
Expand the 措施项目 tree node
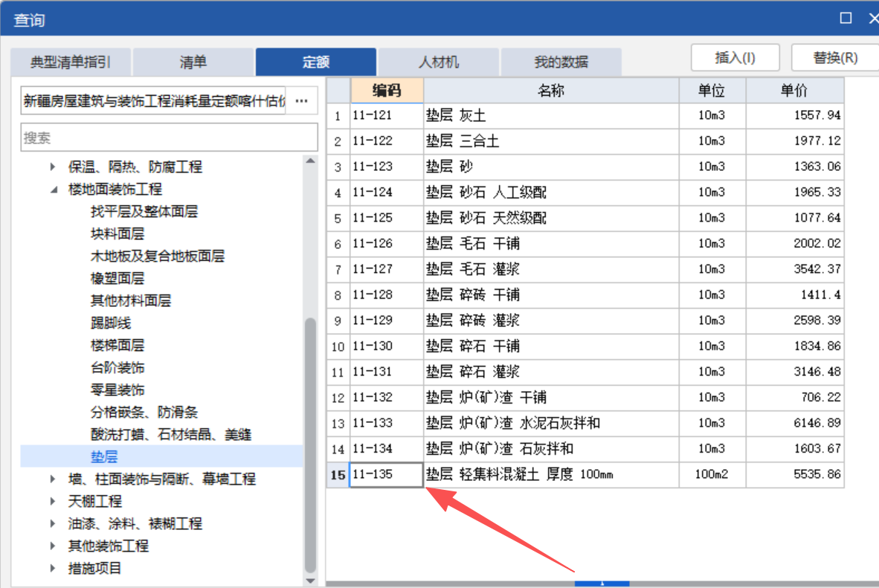coord(52,568)
